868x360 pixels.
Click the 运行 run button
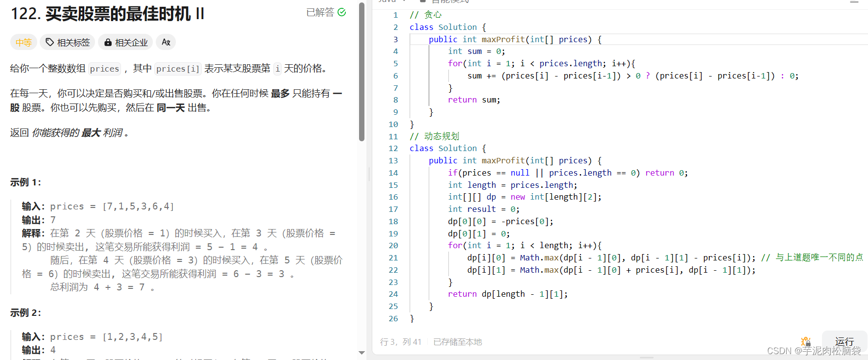[x=844, y=341]
